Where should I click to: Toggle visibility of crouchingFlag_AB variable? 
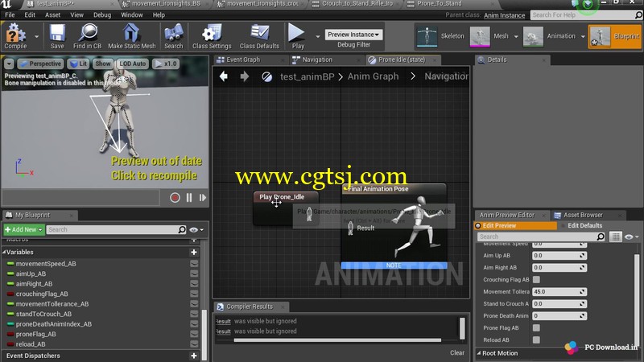pyautogui.click(x=194, y=294)
